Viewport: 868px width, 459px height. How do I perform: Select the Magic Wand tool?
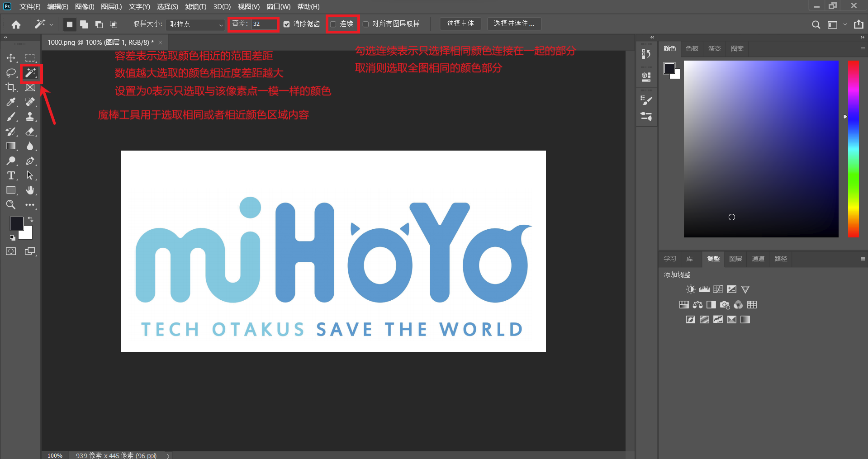(30, 73)
